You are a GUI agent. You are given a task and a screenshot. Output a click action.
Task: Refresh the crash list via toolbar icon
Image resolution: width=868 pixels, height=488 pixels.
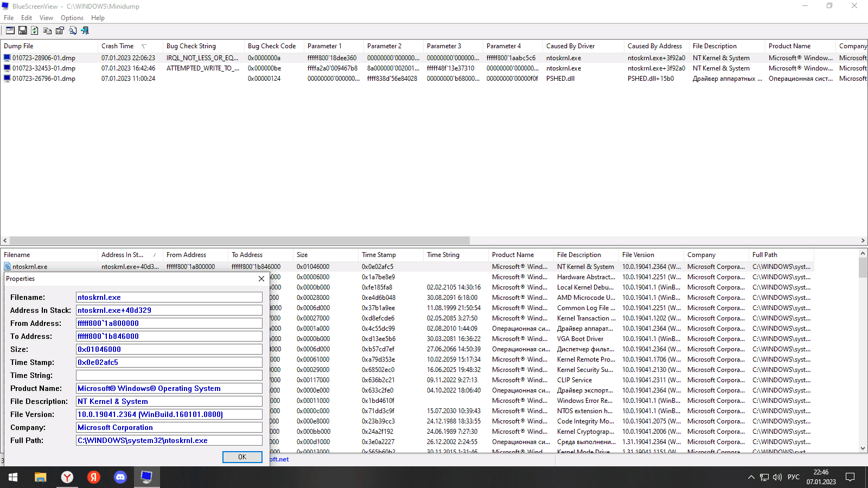coord(35,31)
